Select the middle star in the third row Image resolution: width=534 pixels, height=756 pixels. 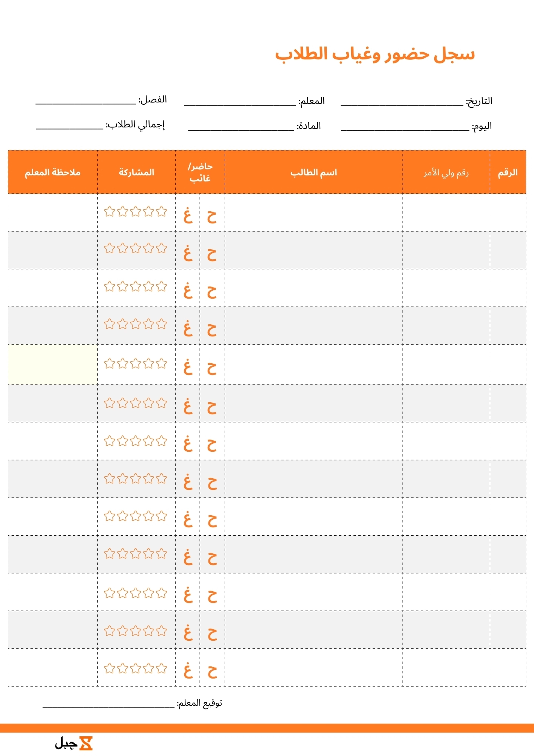(x=136, y=287)
